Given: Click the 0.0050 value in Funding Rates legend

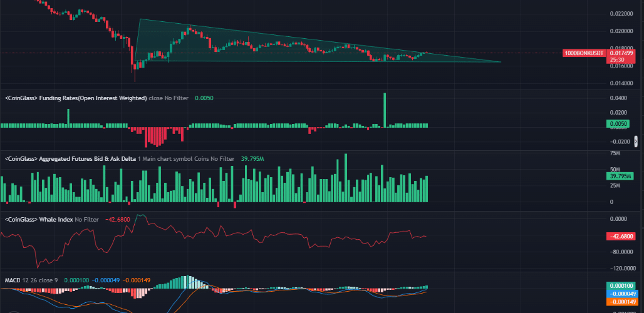Looking at the screenshot, I should pos(204,98).
